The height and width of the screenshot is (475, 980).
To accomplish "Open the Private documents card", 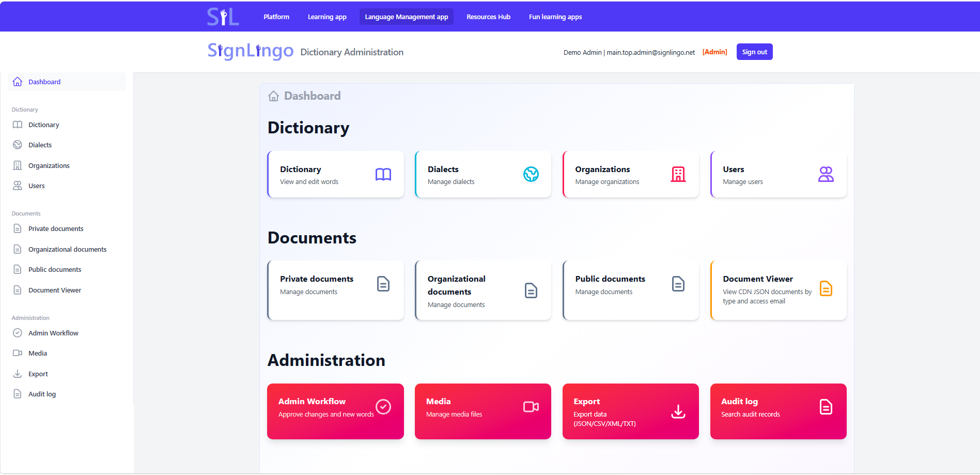I will [336, 290].
